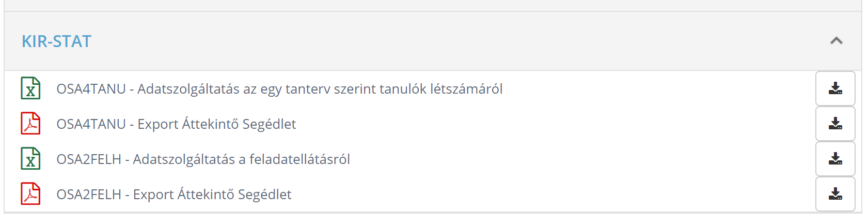The height and width of the screenshot is (224, 868).
Task: Toggle the KIR-STAT panel using the up arrow
Action: tap(836, 41)
